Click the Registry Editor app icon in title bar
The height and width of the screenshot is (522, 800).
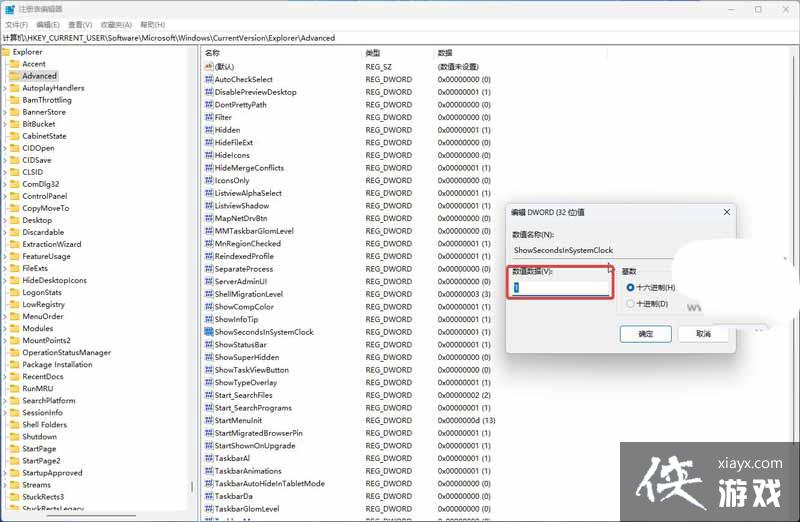(x=10, y=9)
